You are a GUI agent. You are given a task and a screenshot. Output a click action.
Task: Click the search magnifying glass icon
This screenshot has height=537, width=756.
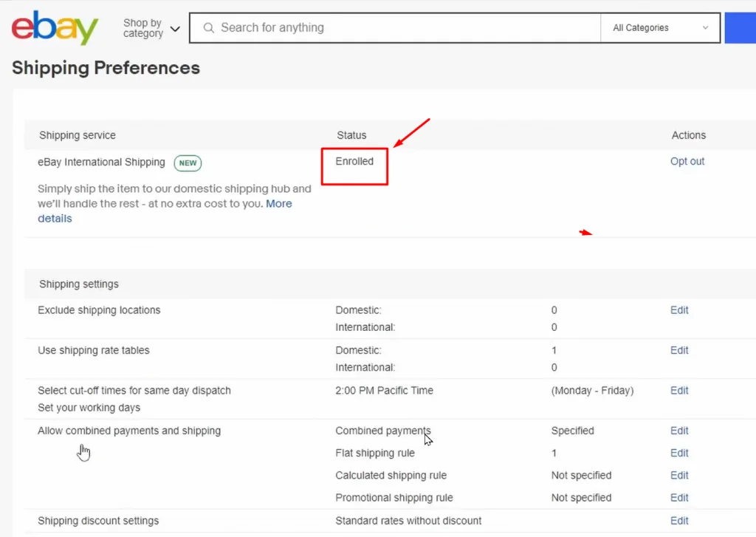point(208,27)
